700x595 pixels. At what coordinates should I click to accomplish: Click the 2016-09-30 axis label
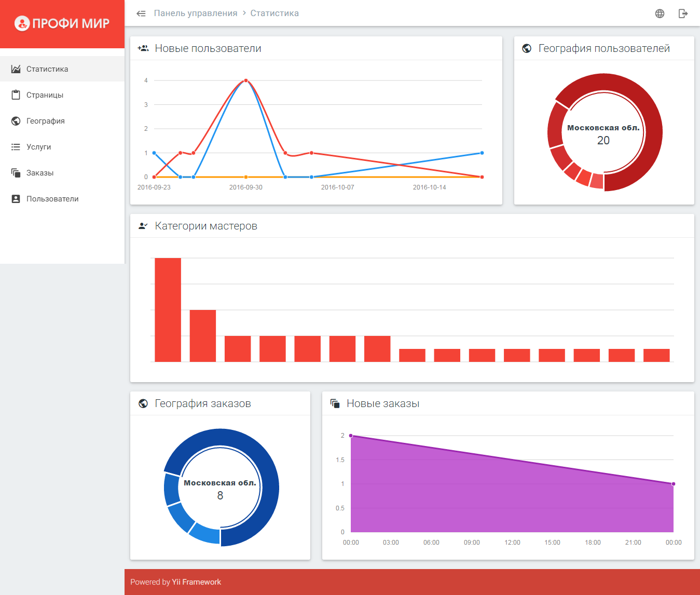246,187
